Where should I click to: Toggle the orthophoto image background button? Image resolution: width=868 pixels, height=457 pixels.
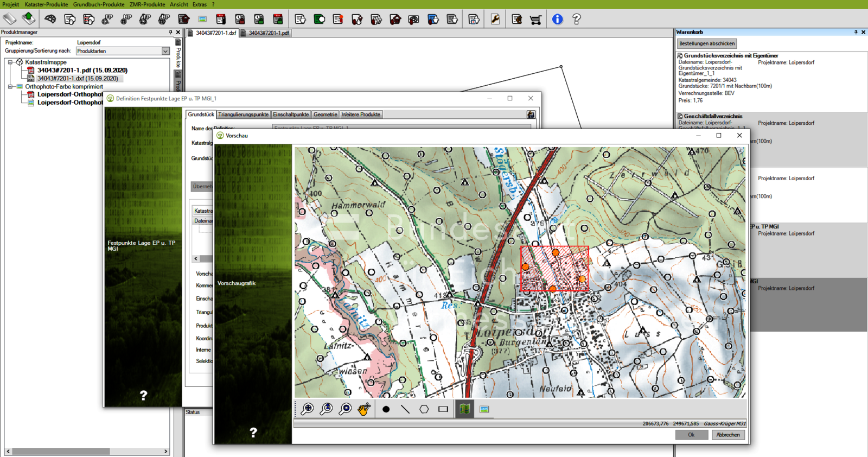484,409
